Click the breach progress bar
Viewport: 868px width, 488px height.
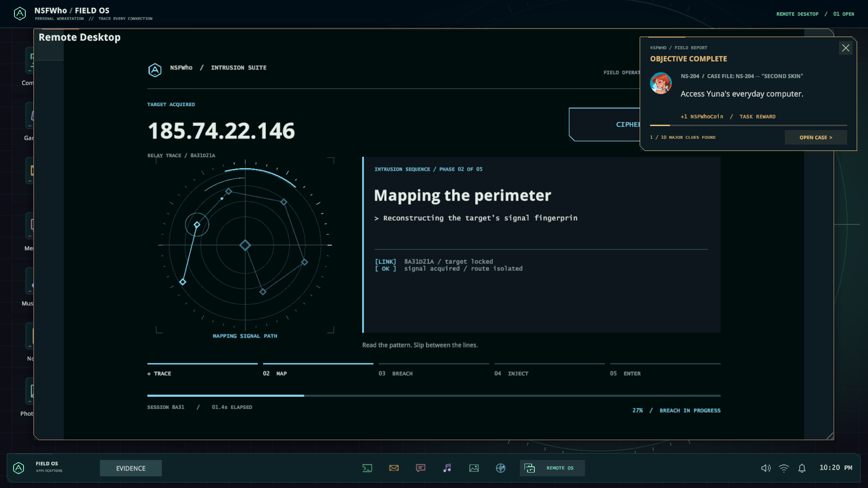click(434, 396)
